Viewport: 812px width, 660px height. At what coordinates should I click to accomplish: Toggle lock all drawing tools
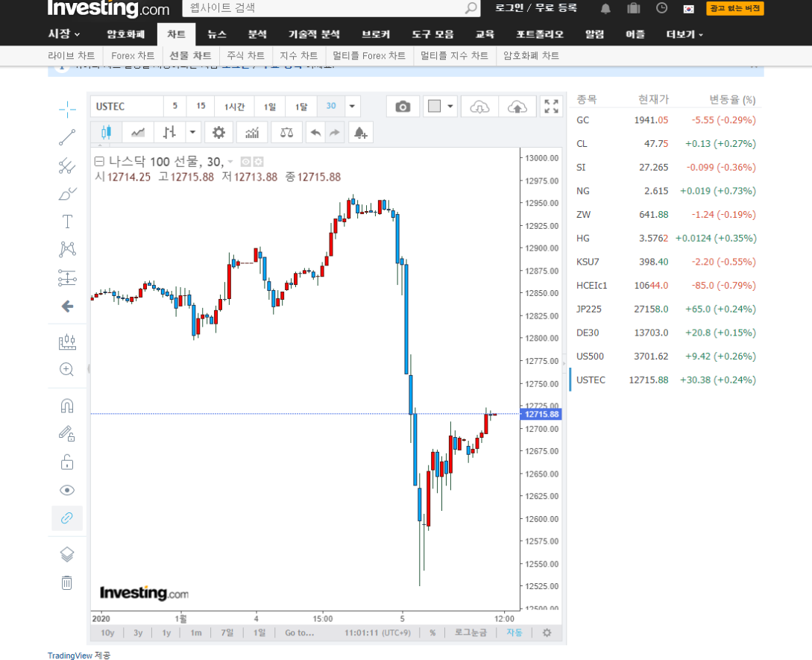(67, 462)
